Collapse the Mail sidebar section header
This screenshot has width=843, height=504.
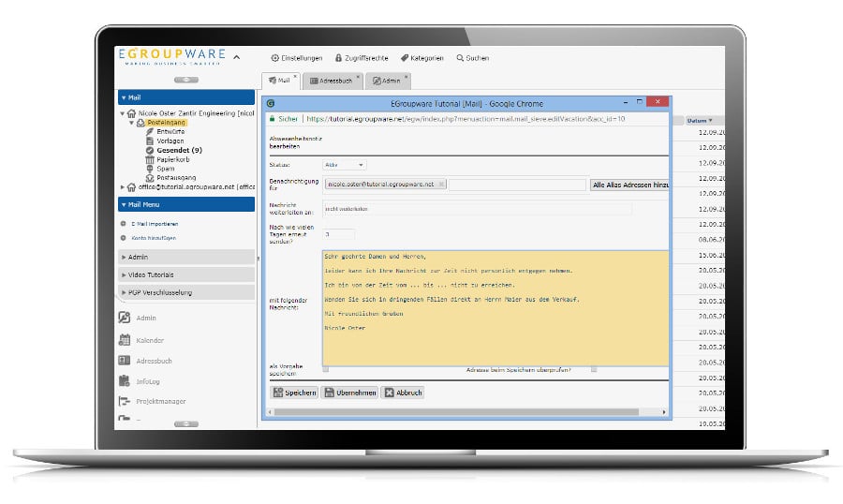coord(186,97)
